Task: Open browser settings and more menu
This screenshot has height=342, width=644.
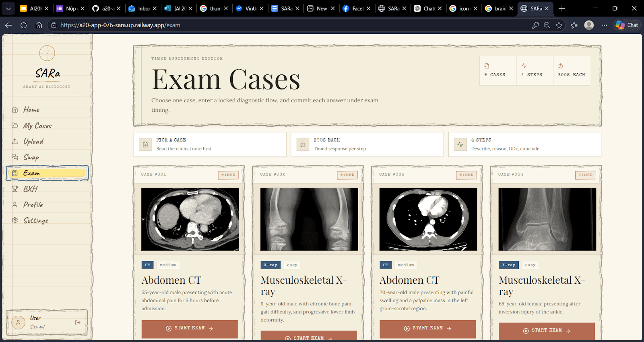Action: 604,25
